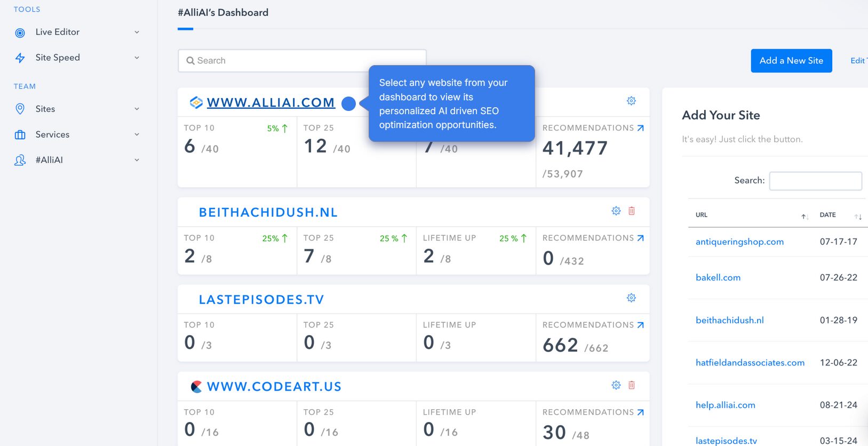Open settings gear for www.alliai.com
Image resolution: width=868 pixels, height=446 pixels.
point(631,101)
